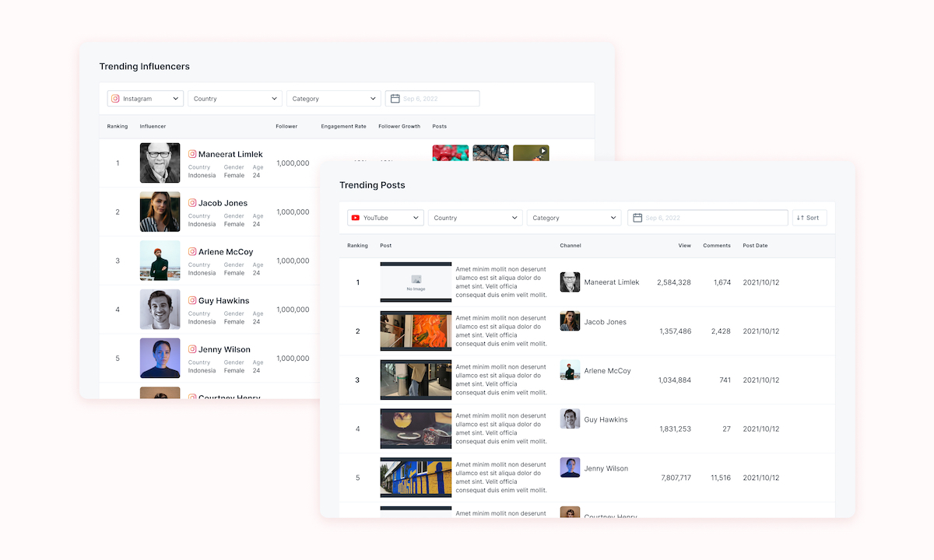The width and height of the screenshot is (934, 560).
Task: Click the Instagram logo in the platform filter
Action: tap(116, 99)
